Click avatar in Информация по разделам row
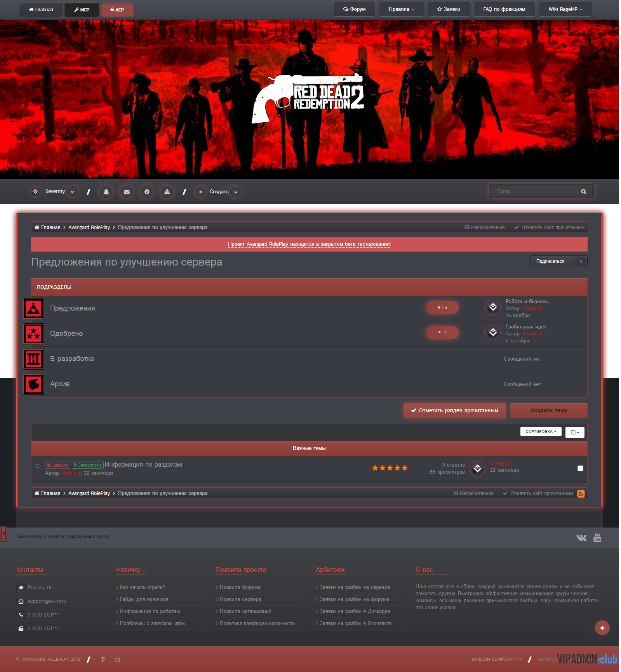 477,469
